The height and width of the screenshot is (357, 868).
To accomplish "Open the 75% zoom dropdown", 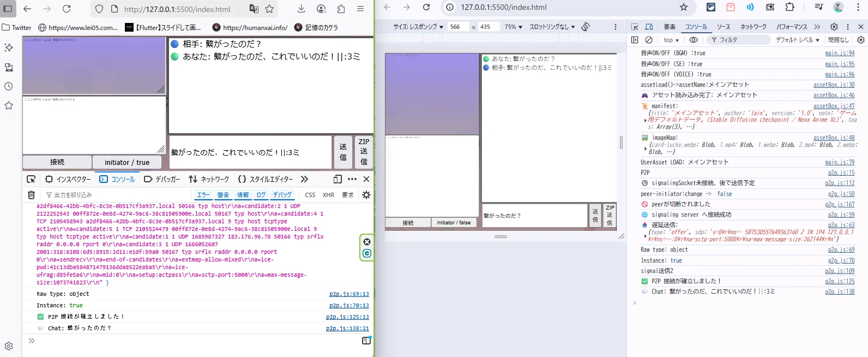I will pyautogui.click(x=513, y=27).
